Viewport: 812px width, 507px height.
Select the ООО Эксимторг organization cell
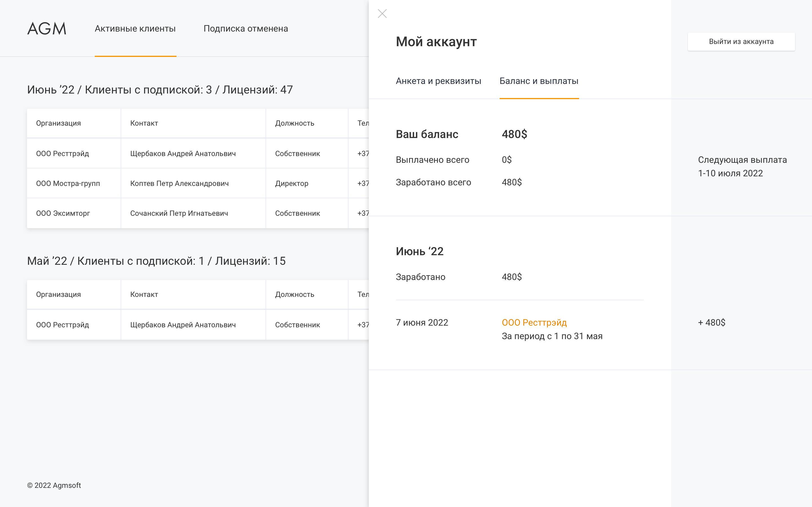click(63, 213)
